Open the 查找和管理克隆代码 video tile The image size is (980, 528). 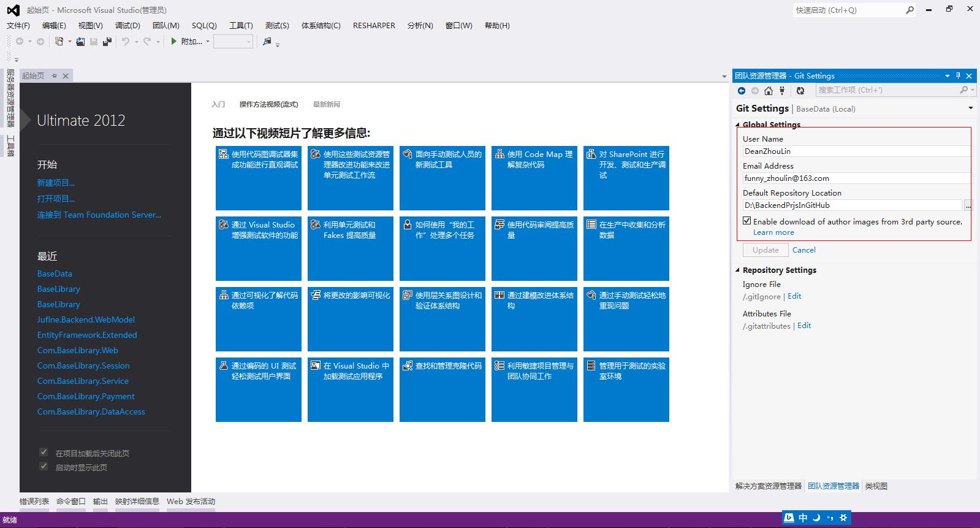443,389
